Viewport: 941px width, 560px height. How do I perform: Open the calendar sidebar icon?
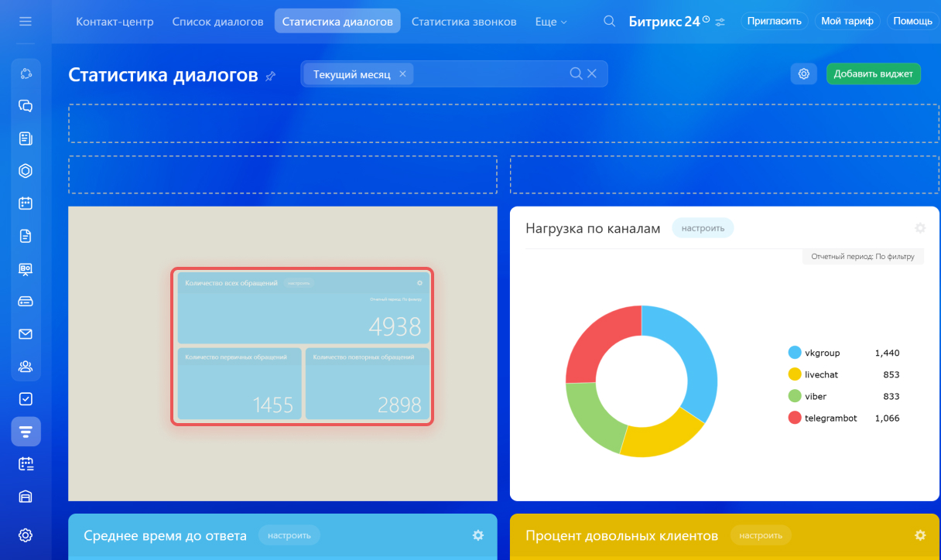(26, 203)
